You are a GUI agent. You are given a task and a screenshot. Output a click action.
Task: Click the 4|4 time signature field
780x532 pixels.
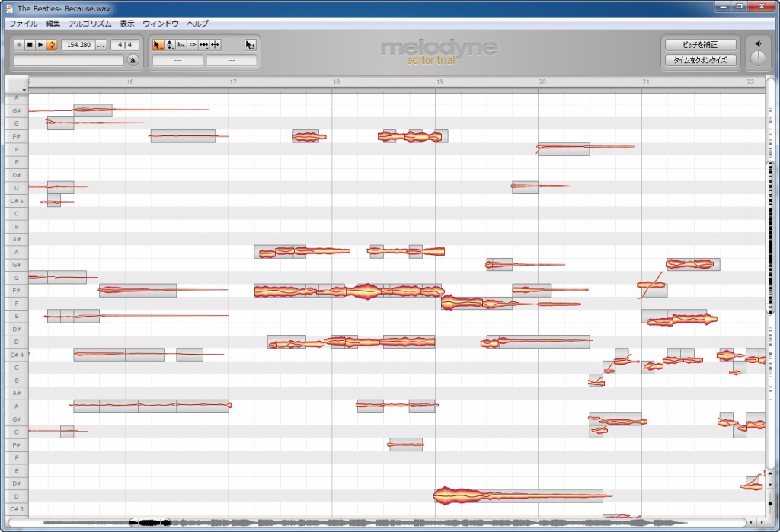pos(125,45)
